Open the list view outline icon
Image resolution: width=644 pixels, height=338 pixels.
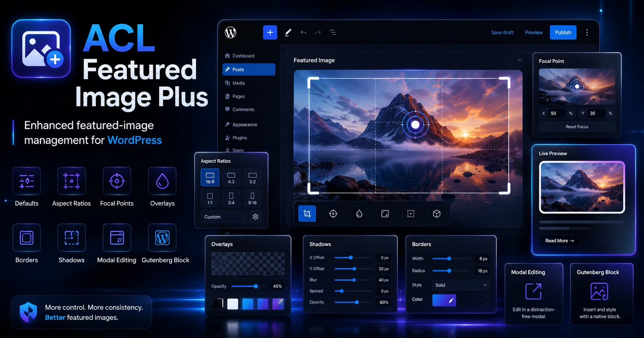(x=333, y=32)
